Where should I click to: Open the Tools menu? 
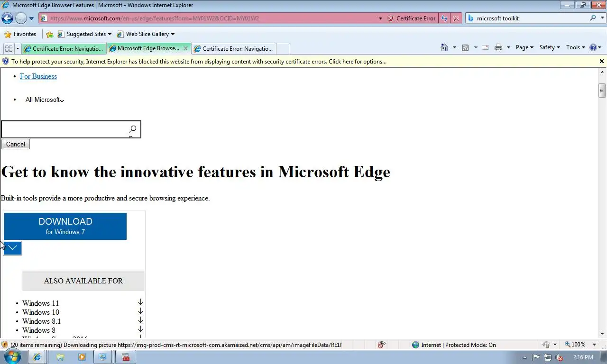click(576, 47)
